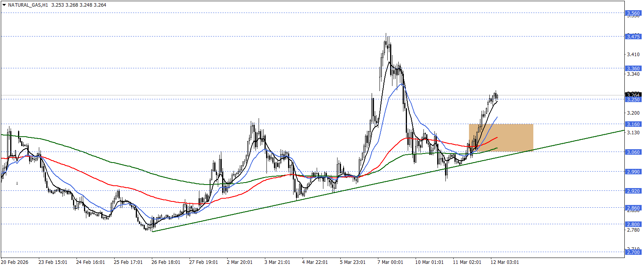Click the 3.410 price axis value
644x267 pixels.
(x=633, y=55)
